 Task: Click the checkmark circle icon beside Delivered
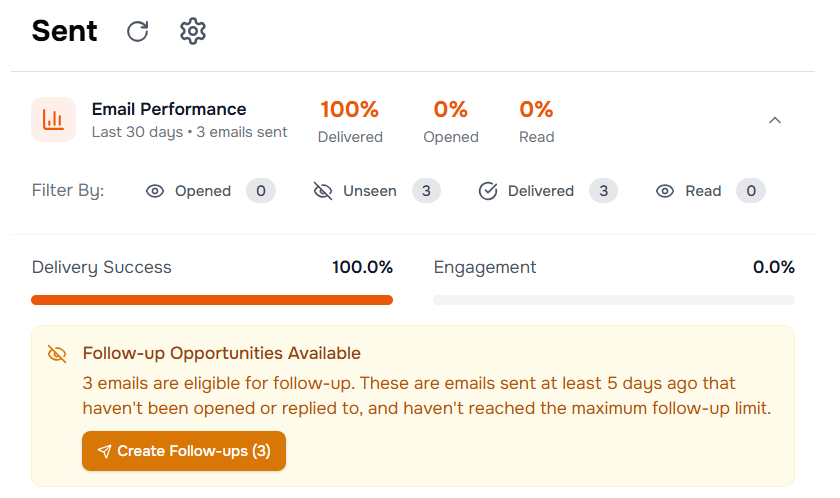(x=488, y=191)
